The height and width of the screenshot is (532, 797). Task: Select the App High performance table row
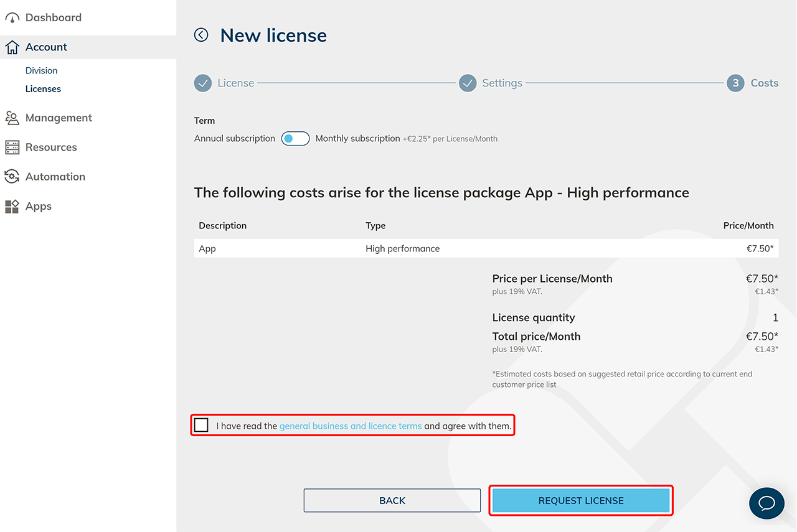[486, 249]
